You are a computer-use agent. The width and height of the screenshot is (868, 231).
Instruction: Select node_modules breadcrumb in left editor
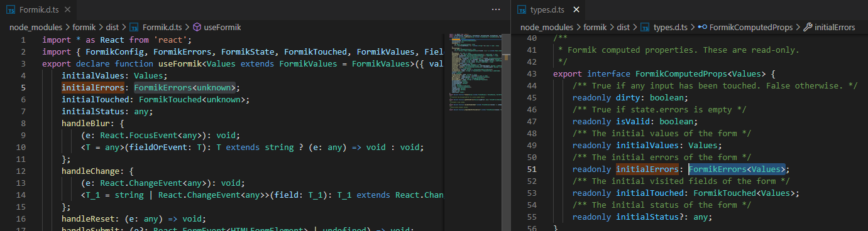point(36,28)
